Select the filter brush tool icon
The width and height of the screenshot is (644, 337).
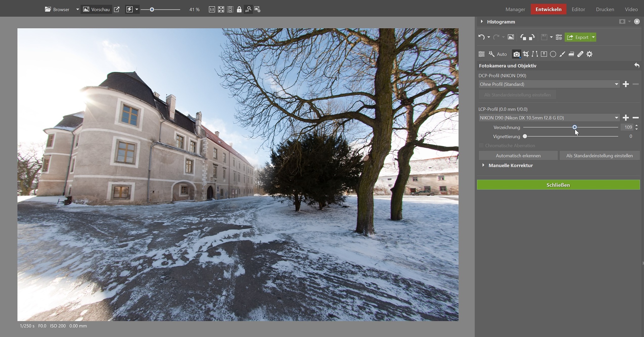click(562, 54)
